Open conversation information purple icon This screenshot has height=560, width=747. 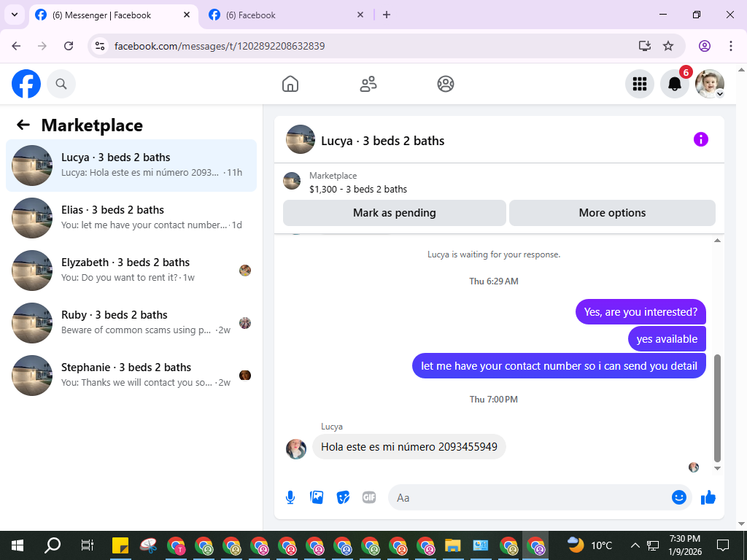point(701,139)
